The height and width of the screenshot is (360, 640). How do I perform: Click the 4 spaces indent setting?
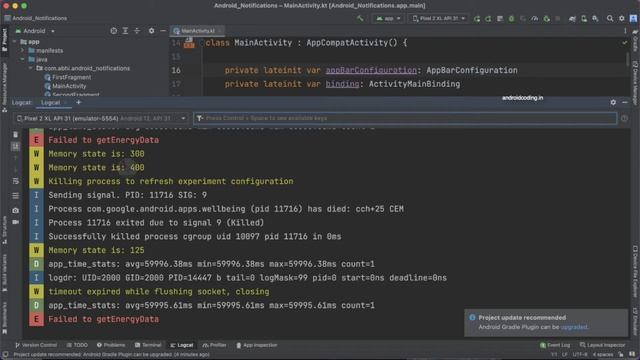pos(602,355)
